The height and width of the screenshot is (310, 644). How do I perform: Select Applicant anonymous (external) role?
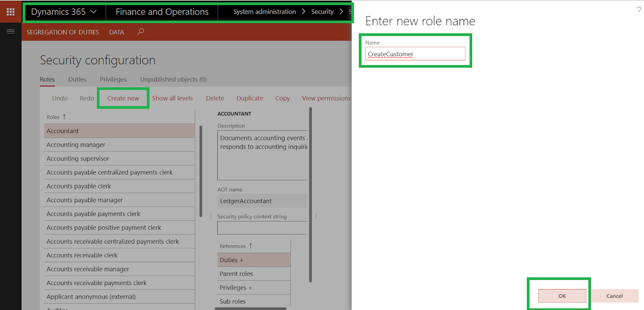click(120, 297)
